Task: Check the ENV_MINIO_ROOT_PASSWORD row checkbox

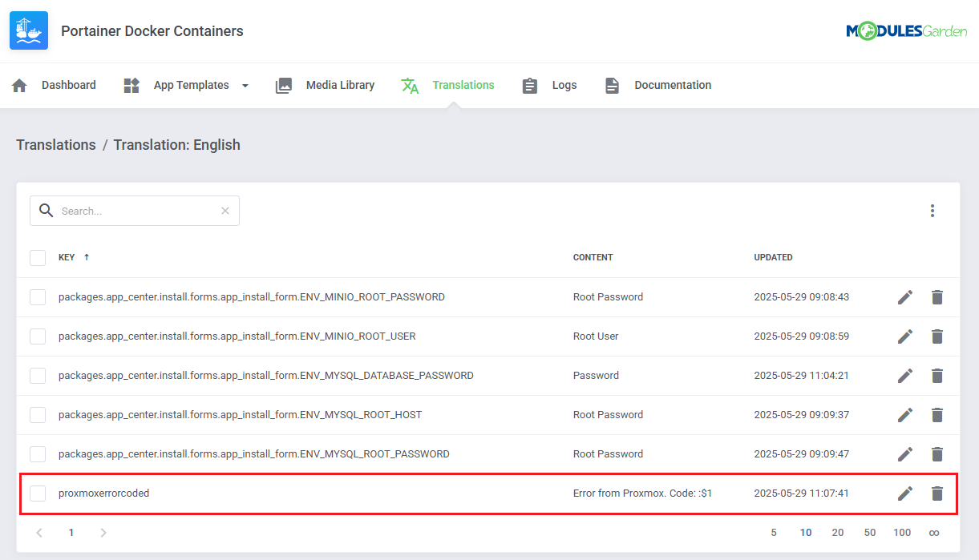Action: [38, 297]
